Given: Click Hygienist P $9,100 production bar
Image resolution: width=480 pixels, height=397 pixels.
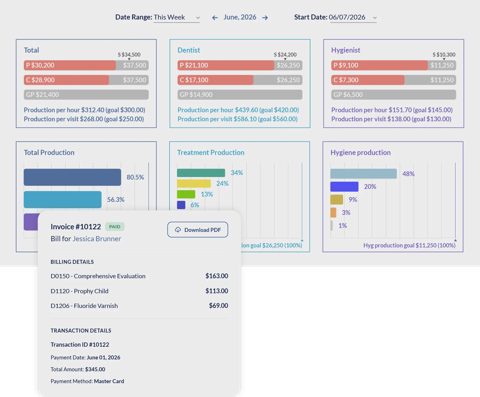Looking at the screenshot, I should pyautogui.click(x=393, y=65).
